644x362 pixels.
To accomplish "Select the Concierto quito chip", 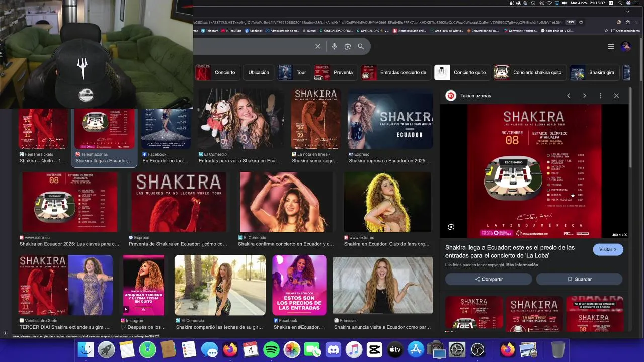I will 462,72.
